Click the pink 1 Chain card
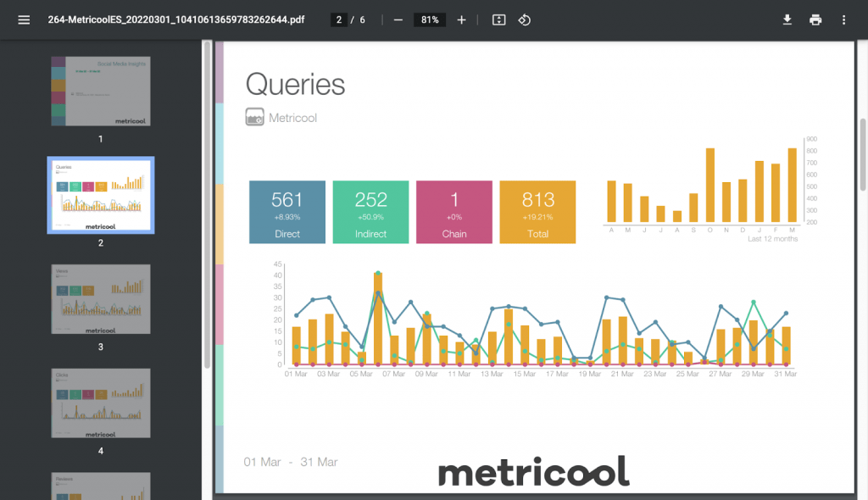The image size is (868, 500). (454, 212)
